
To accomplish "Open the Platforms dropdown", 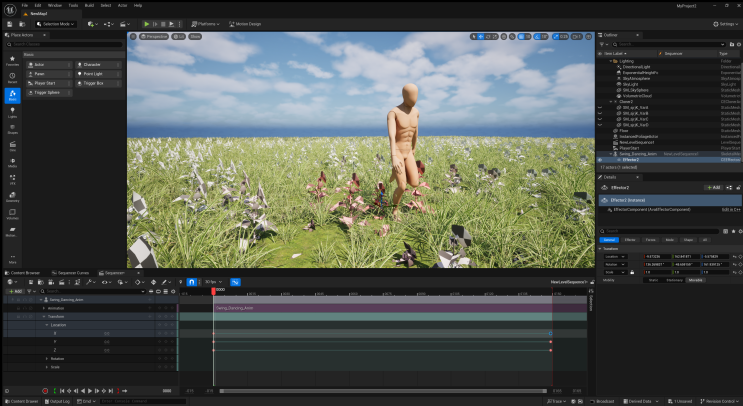I will point(207,23).
